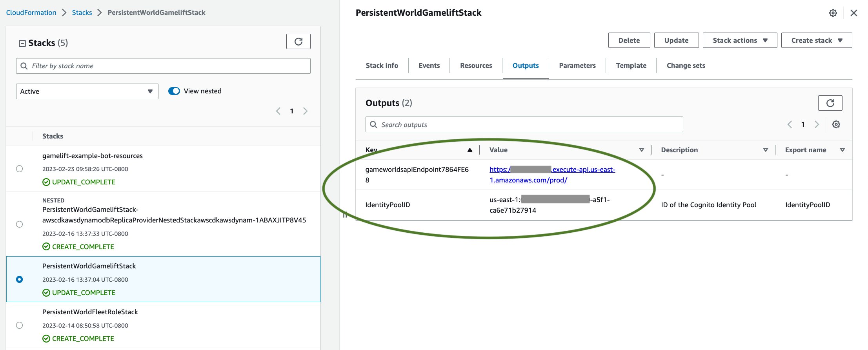Go to next page of Outputs
Screen dimensions: 868x350
(x=817, y=124)
